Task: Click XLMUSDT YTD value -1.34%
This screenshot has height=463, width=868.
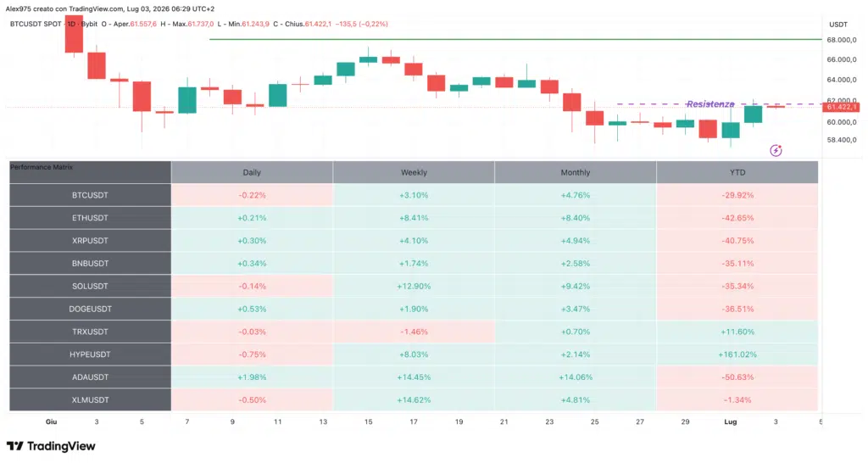Action: (x=737, y=399)
